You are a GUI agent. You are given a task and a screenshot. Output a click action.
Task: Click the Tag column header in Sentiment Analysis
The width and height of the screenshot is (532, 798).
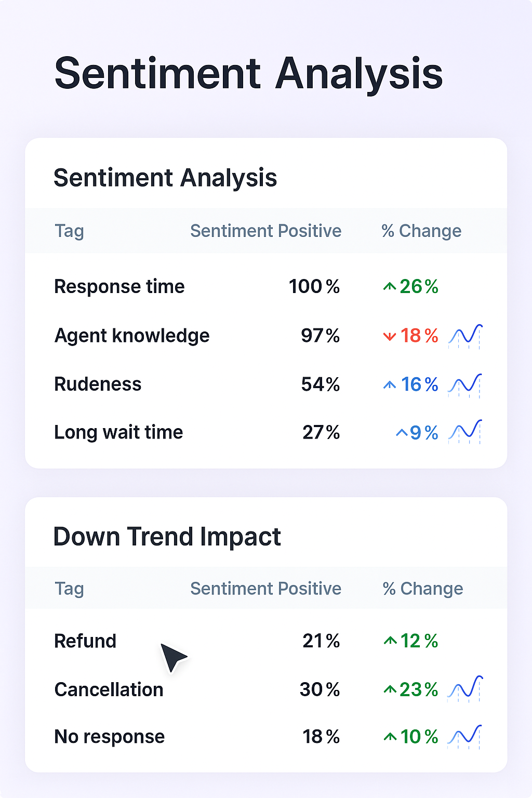point(69,231)
